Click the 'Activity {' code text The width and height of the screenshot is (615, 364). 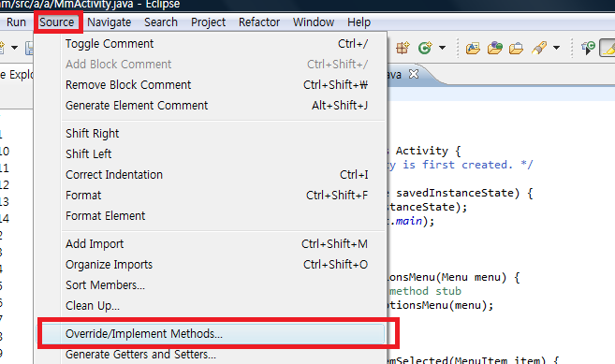click(x=428, y=151)
